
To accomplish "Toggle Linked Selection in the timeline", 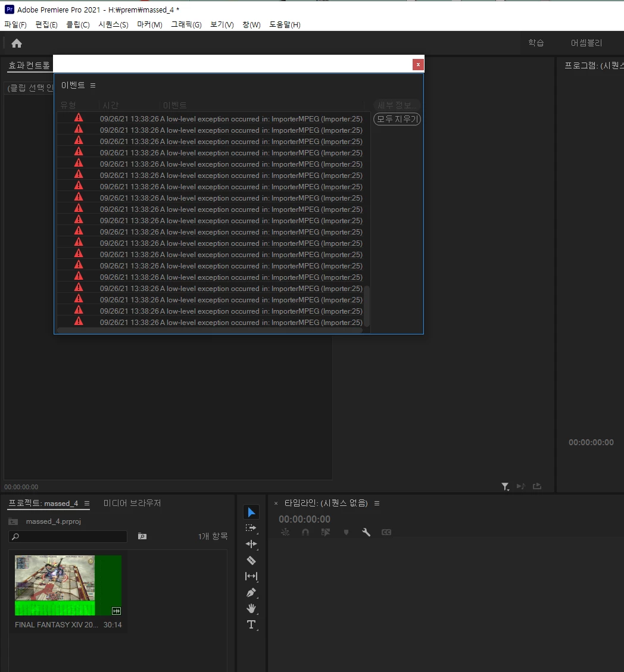I will point(326,532).
